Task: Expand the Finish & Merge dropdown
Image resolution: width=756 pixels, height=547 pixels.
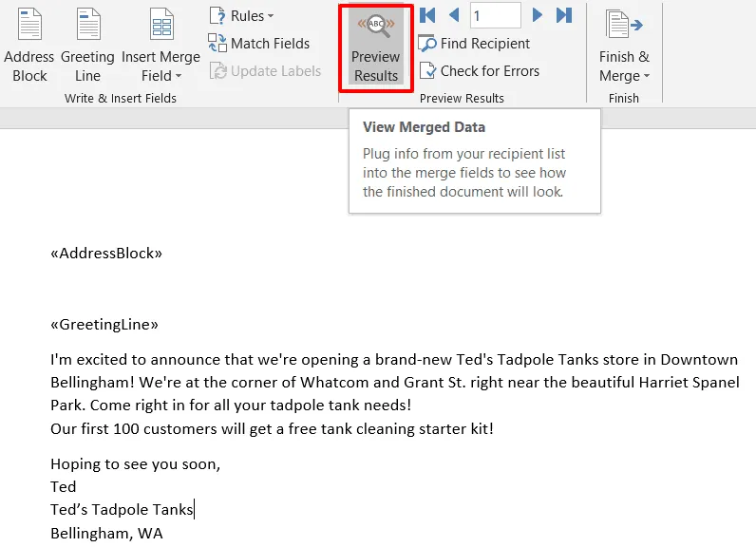Action: coord(647,76)
